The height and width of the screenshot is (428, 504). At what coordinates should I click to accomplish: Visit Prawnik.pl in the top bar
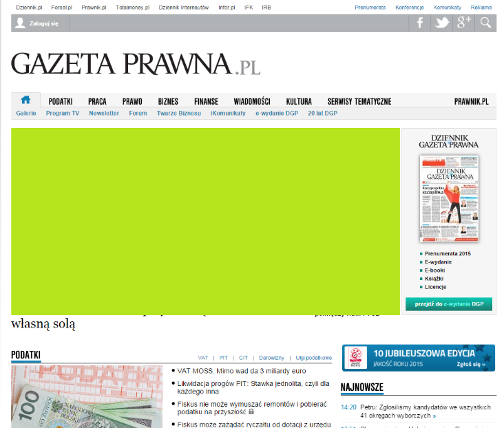[94, 8]
